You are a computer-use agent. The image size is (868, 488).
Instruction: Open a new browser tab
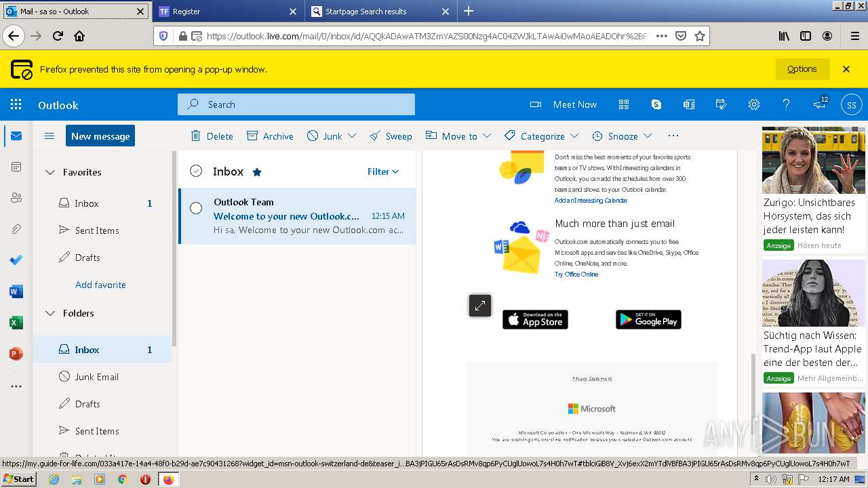[468, 11]
